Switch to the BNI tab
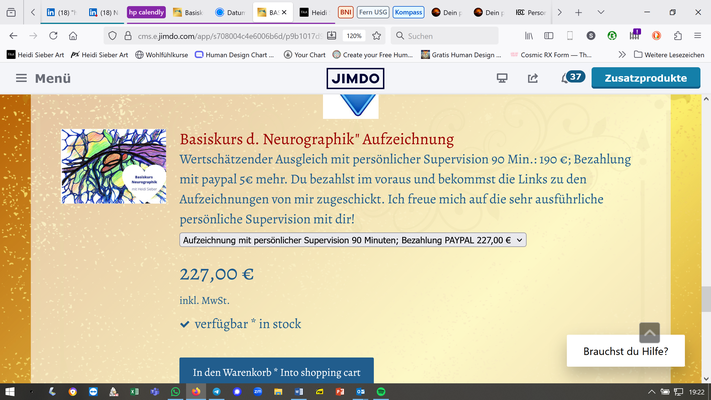 [x=346, y=12]
